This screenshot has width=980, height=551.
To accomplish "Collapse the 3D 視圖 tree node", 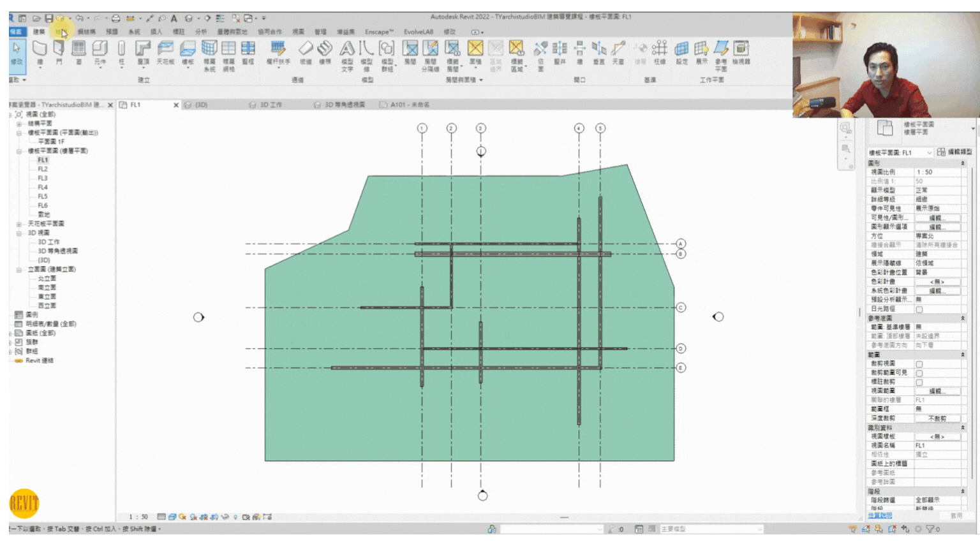I will [19, 233].
